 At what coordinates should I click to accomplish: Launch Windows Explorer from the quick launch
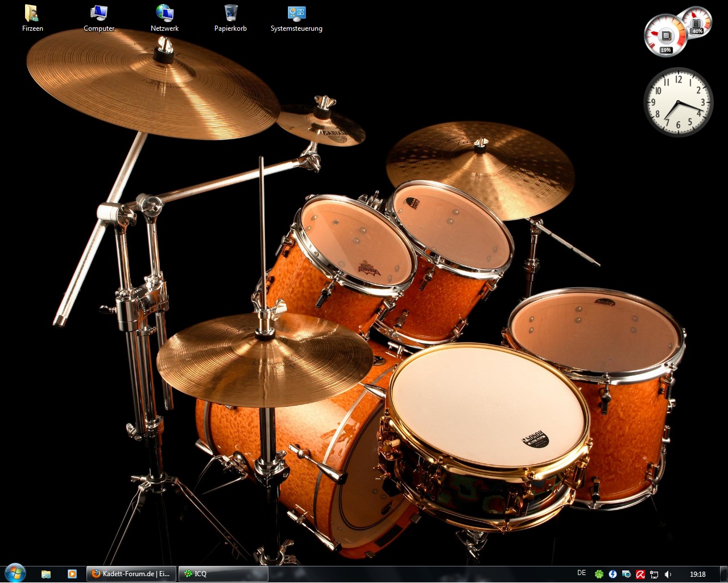tap(46, 574)
